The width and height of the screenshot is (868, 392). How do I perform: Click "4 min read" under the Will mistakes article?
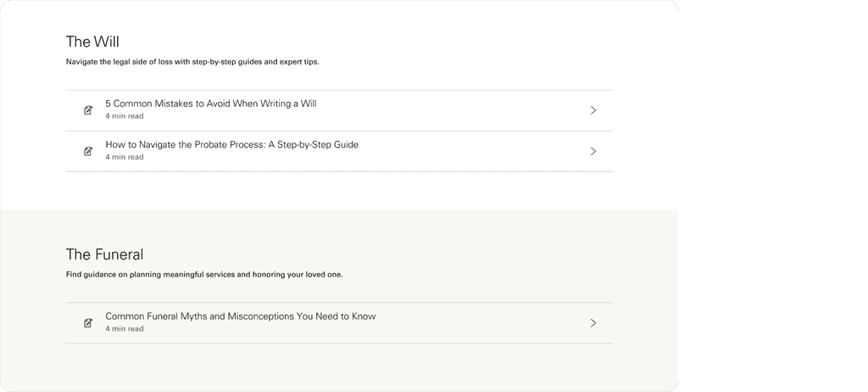125,116
